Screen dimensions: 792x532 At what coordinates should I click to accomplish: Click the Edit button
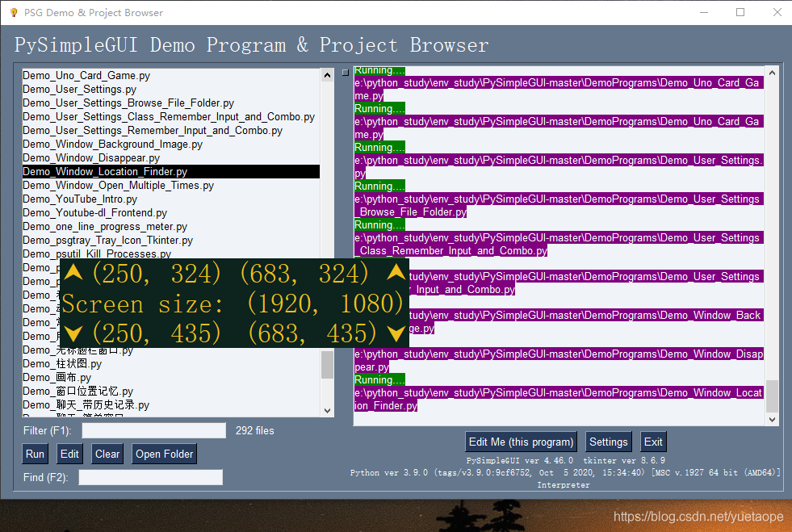(x=69, y=454)
